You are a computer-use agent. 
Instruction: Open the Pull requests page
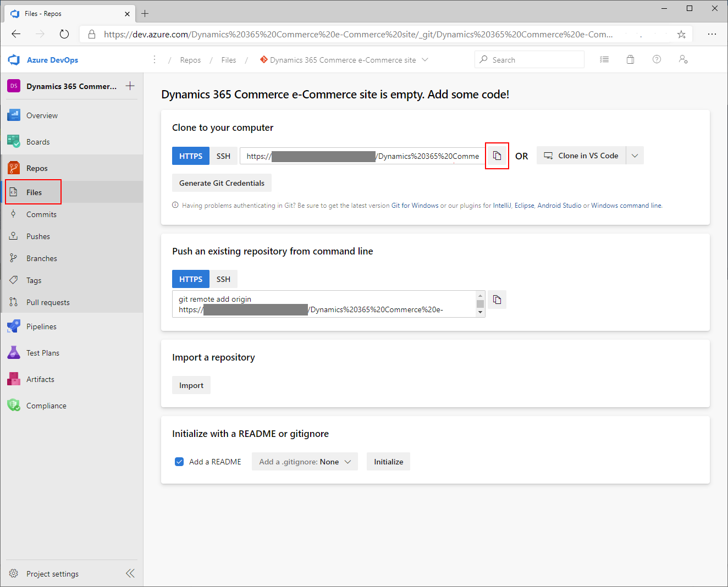click(47, 302)
